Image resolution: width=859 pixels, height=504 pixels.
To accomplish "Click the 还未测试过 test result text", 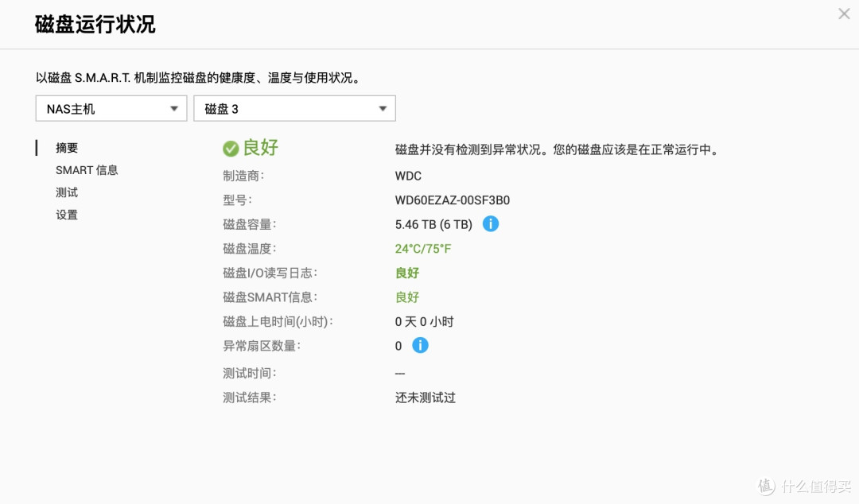I will [x=426, y=397].
